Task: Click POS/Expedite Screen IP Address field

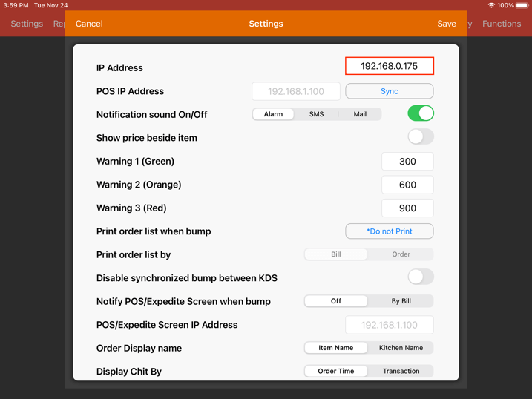Action: (x=389, y=325)
